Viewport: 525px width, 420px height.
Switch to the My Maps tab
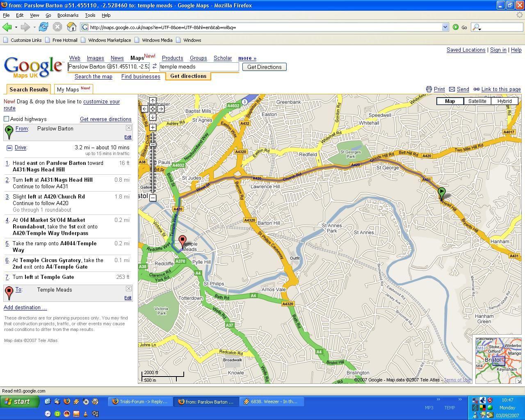point(73,89)
